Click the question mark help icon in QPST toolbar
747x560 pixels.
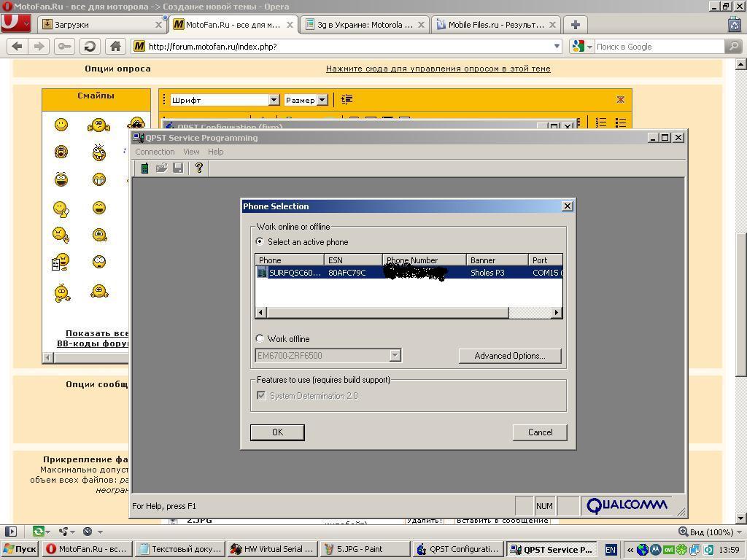(199, 168)
